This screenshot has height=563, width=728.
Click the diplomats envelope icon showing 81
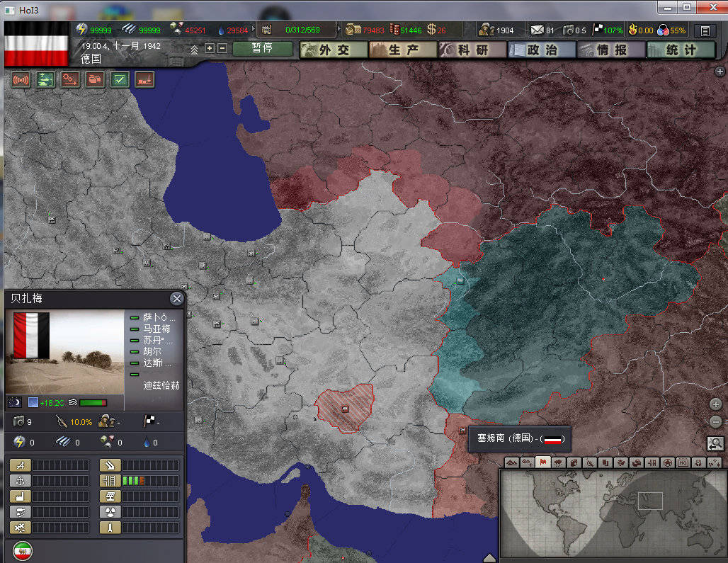tap(538, 30)
